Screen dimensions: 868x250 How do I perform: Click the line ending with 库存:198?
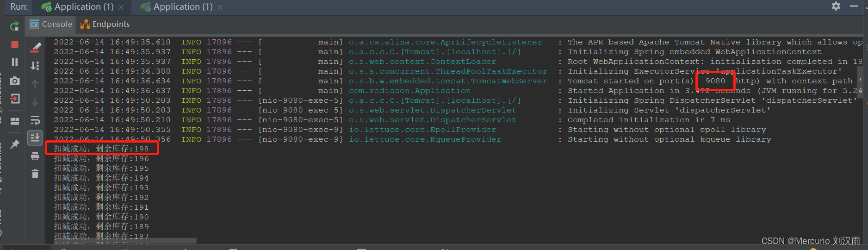pos(101,149)
